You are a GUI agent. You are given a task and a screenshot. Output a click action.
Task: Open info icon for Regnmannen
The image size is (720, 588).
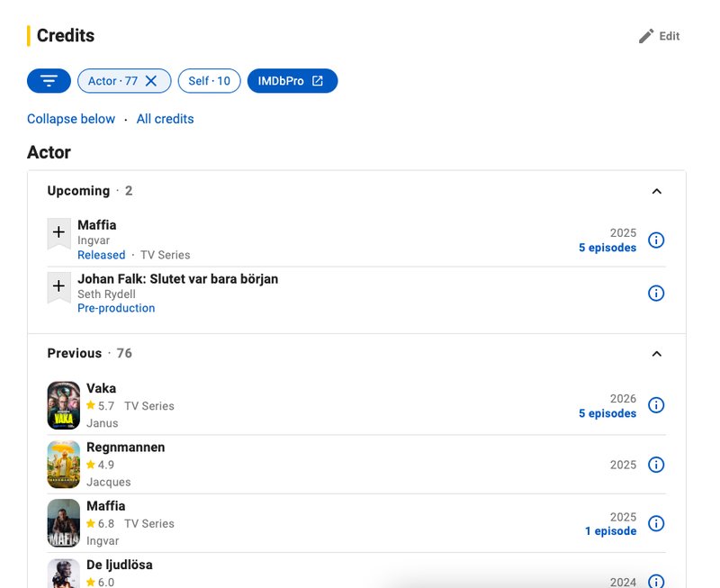point(656,465)
